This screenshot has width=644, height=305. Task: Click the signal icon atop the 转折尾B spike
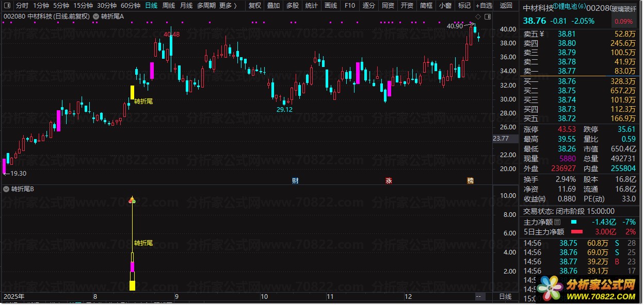click(132, 200)
